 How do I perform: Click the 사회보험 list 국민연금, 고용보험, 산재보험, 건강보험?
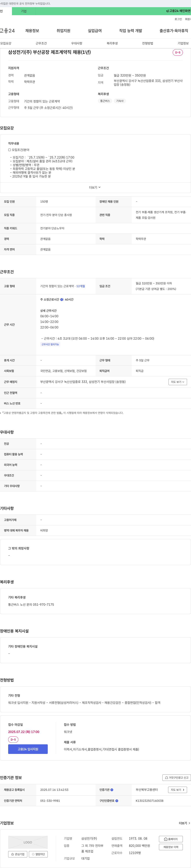63,371
